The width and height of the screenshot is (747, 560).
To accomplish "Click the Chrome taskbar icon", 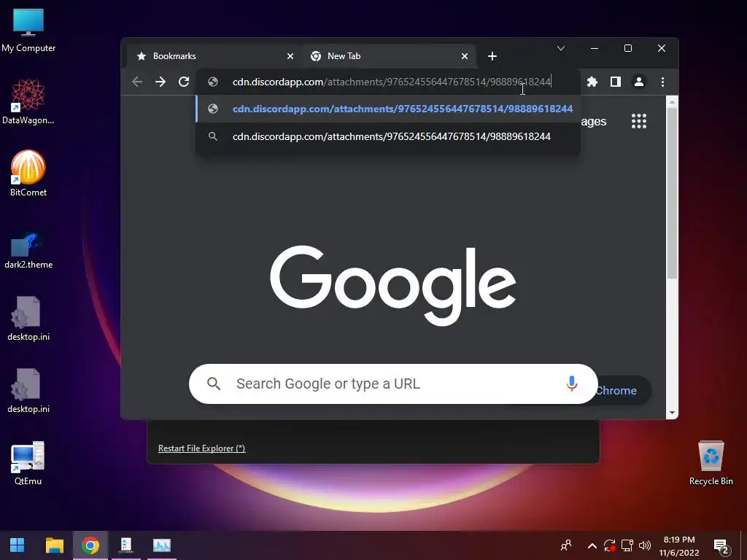I will [x=90, y=545].
